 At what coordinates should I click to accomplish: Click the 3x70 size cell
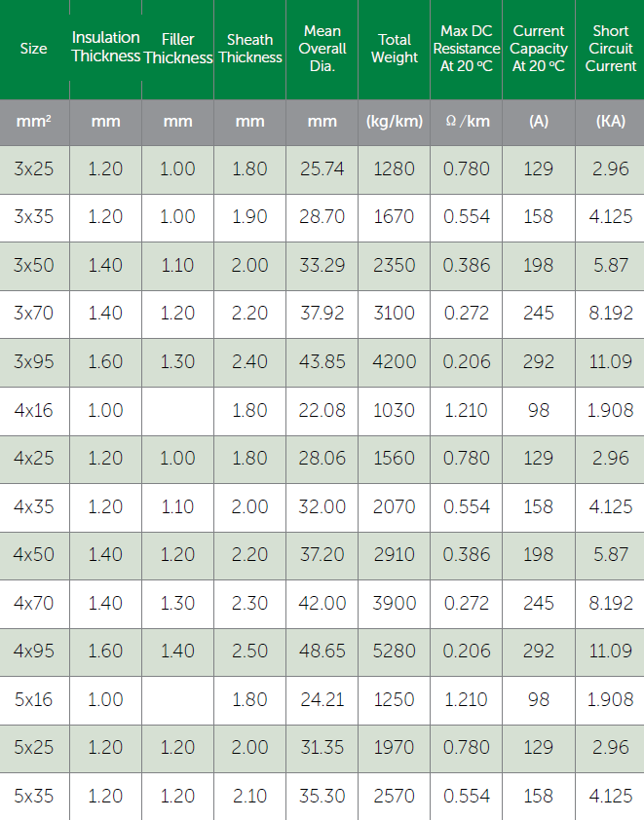34,313
